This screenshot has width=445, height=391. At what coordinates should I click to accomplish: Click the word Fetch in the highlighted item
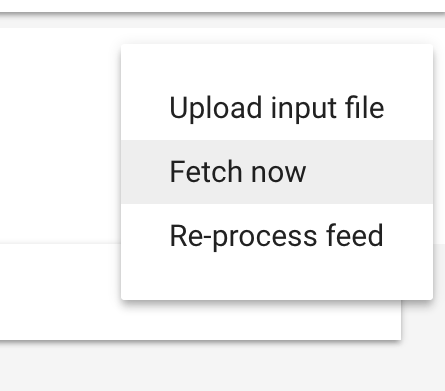206,171
